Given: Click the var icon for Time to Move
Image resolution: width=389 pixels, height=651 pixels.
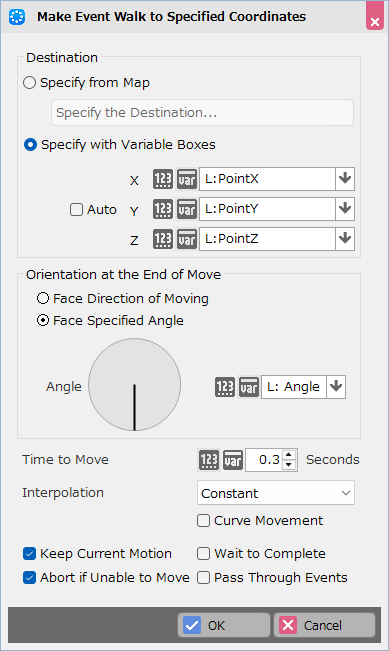Looking at the screenshot, I should (233, 460).
